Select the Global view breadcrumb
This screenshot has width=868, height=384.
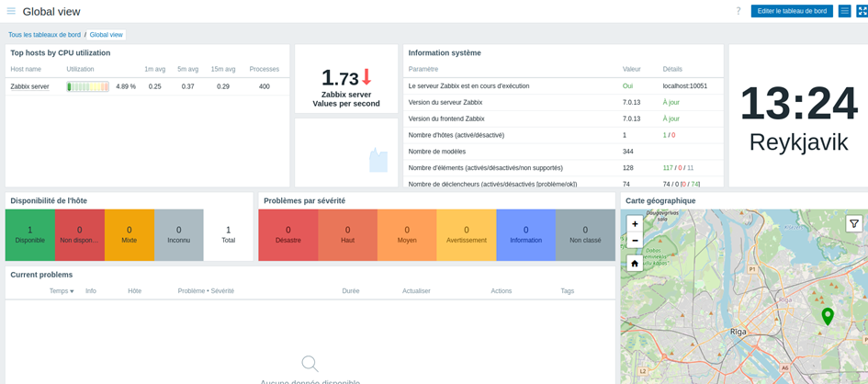point(106,35)
